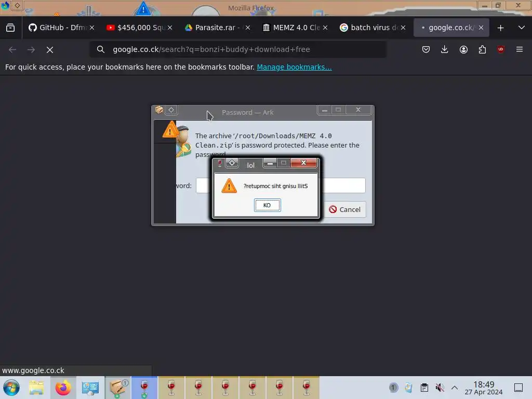Image resolution: width=532 pixels, height=399 pixels.
Task: Open the Firefox account icon
Action: 463,49
